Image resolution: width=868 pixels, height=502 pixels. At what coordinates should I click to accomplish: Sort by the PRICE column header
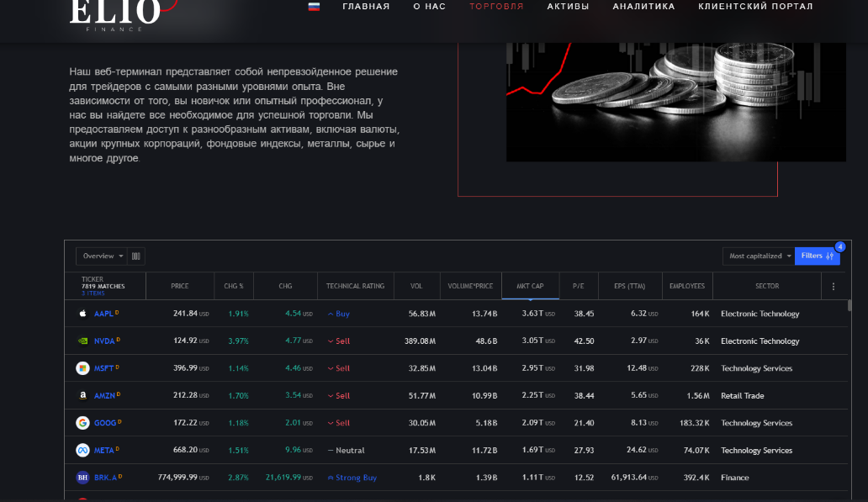179,286
